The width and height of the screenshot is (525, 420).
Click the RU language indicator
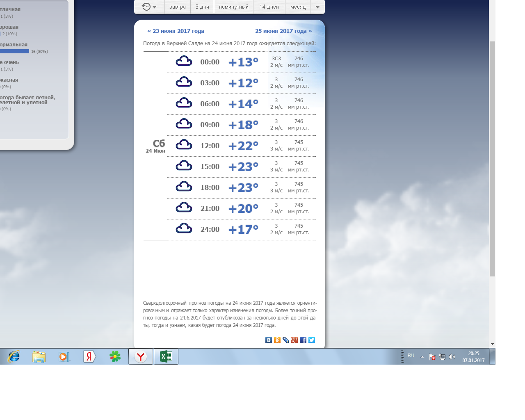point(411,356)
